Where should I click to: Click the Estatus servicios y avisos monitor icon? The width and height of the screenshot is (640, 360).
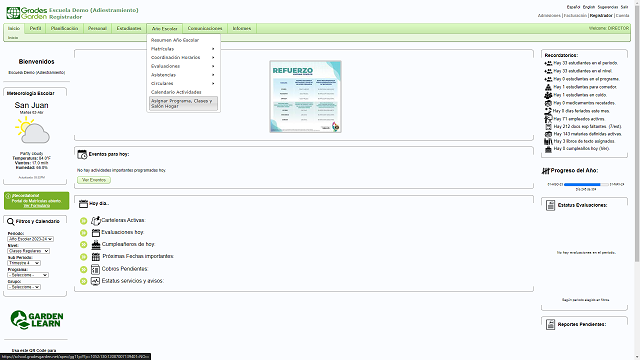coord(95,281)
